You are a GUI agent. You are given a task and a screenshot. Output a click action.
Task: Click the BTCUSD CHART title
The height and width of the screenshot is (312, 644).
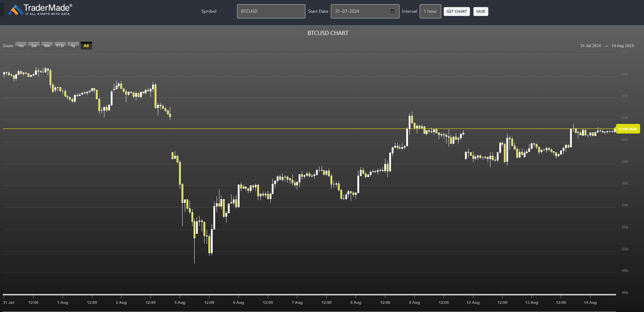(328, 33)
